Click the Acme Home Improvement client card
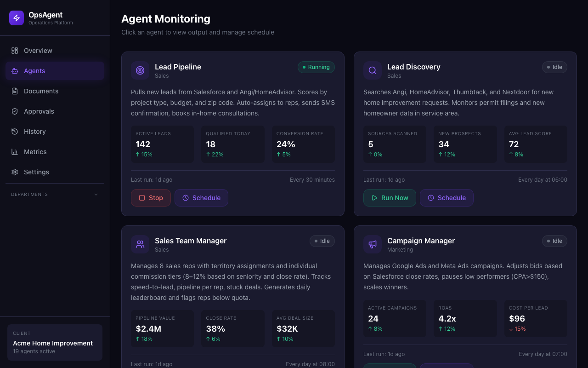 (x=55, y=342)
